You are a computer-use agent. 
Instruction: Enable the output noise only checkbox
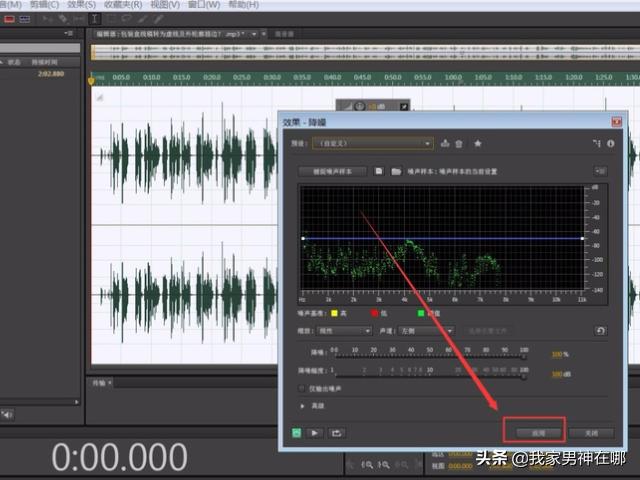302,387
